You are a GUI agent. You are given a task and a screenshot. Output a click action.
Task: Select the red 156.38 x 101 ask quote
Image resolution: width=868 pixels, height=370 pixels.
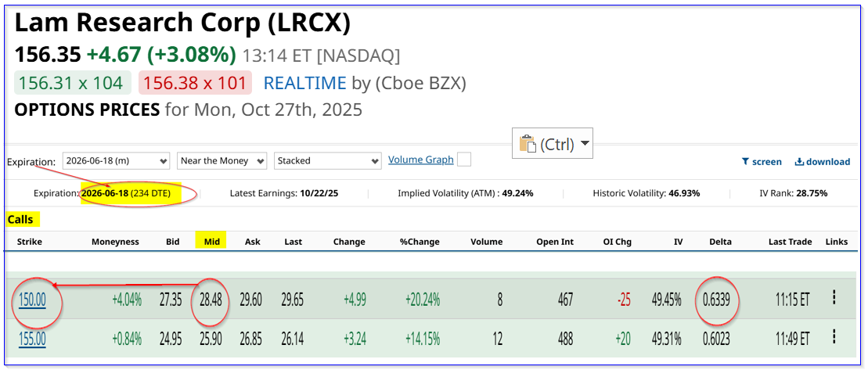coord(195,83)
